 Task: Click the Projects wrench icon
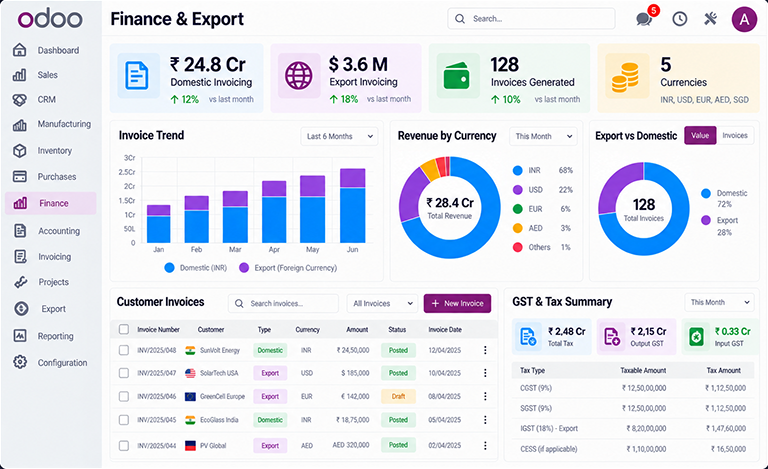(x=20, y=282)
